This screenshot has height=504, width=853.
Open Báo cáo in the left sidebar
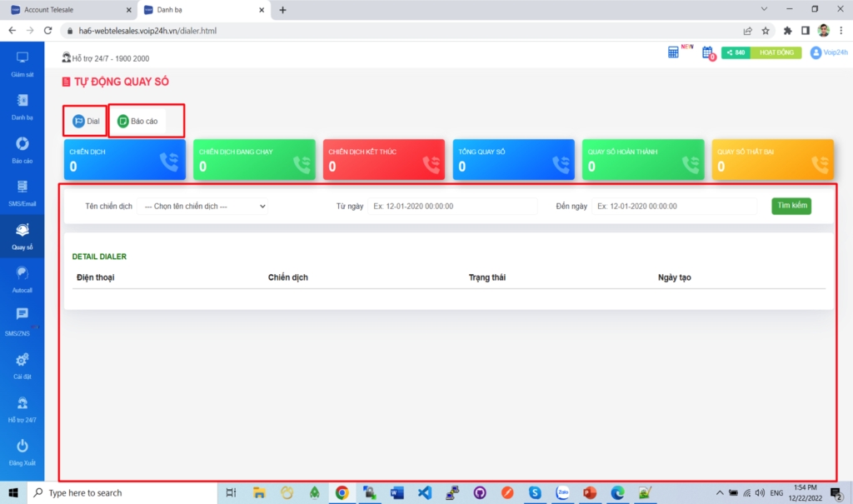point(22,150)
